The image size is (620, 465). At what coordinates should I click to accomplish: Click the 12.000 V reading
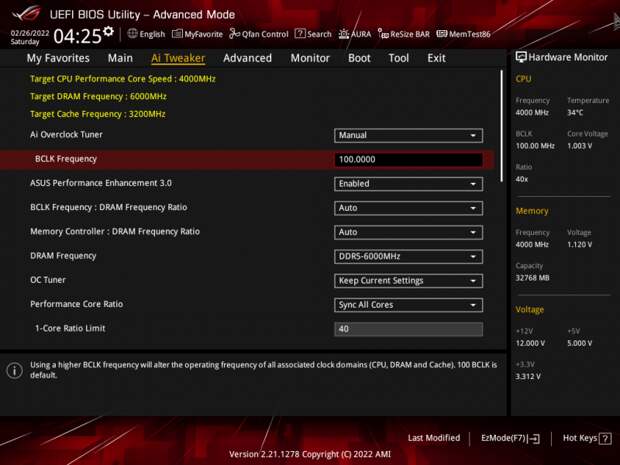click(x=530, y=343)
